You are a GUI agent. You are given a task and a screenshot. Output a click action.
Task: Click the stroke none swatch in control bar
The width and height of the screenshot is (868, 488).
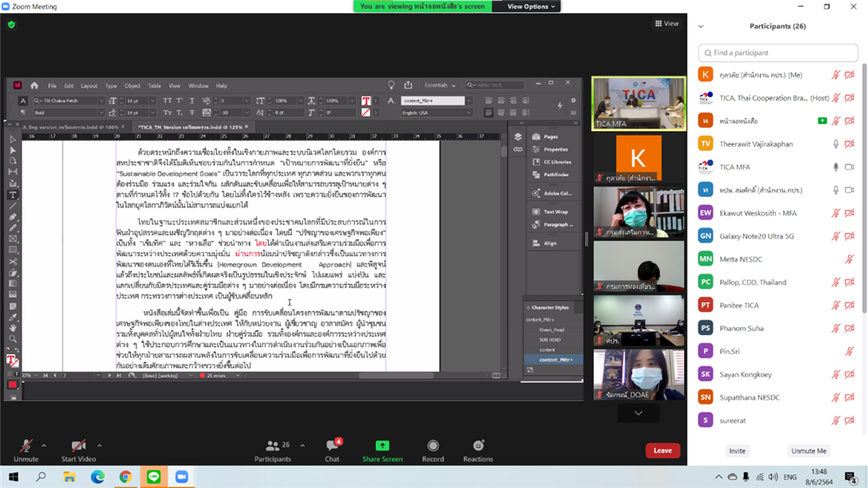point(366,112)
